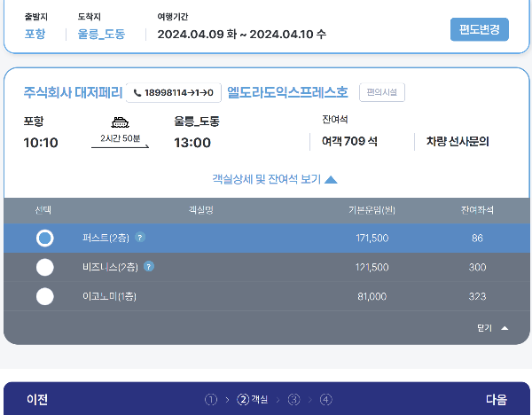Go to step 3 in progress bar

(293, 400)
